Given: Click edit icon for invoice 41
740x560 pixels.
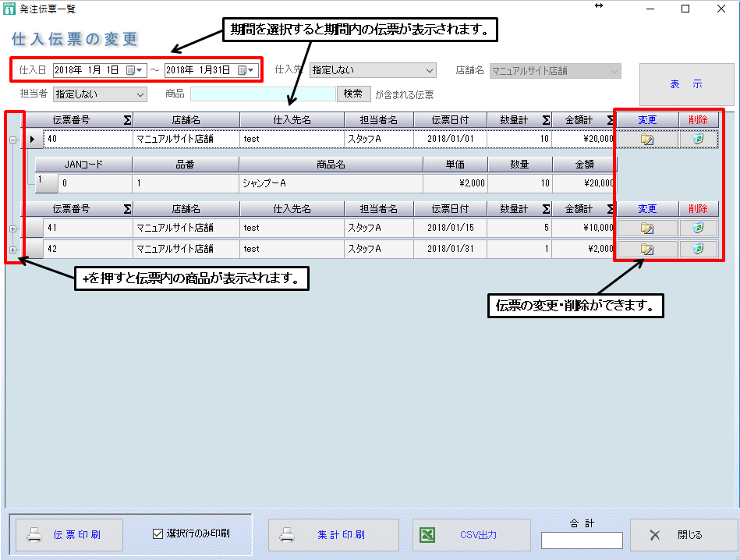Looking at the screenshot, I should pyautogui.click(x=646, y=229).
